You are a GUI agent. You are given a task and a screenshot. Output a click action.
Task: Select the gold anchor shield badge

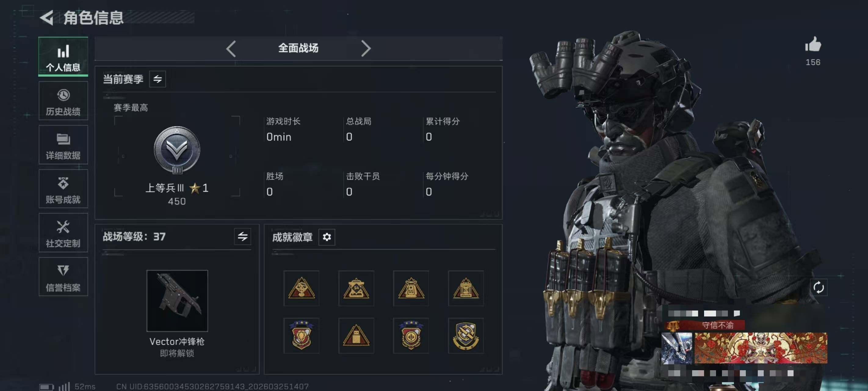point(466,336)
